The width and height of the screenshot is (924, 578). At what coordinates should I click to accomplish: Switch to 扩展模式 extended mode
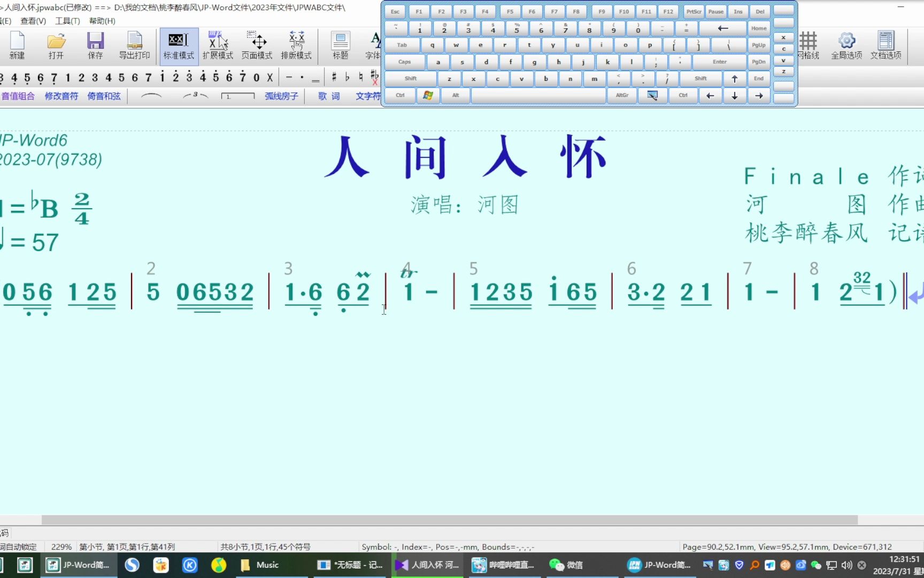click(x=218, y=45)
